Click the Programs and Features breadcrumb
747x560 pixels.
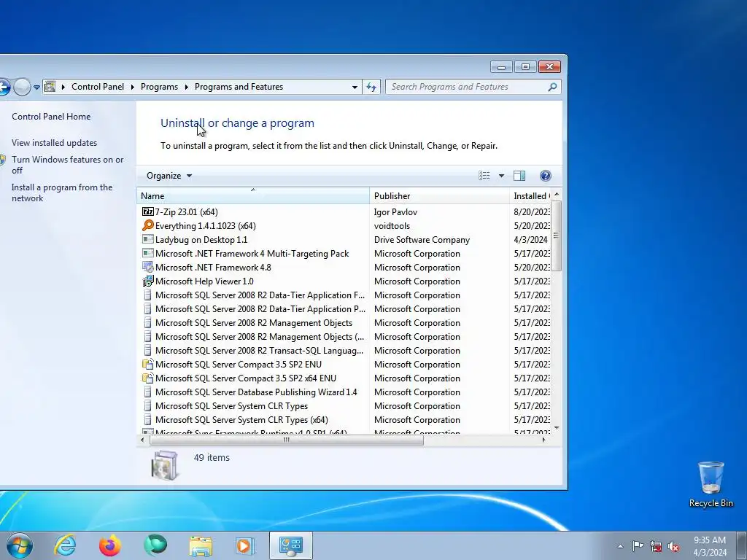pos(239,87)
